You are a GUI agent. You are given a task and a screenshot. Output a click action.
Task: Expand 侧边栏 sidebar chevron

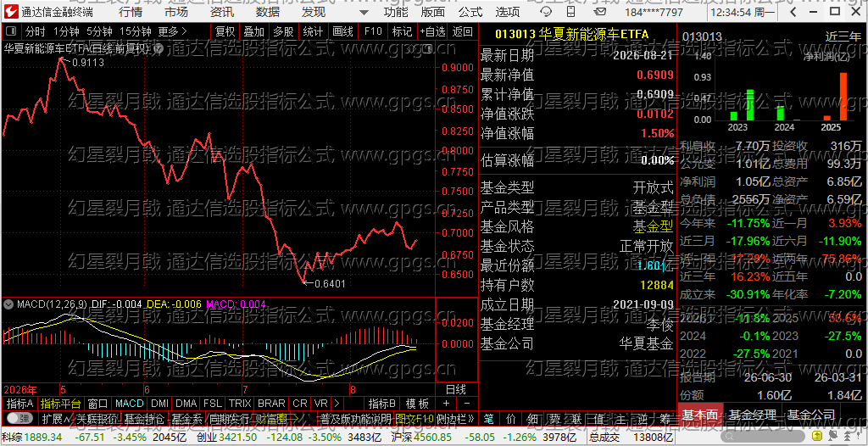[x=455, y=418]
